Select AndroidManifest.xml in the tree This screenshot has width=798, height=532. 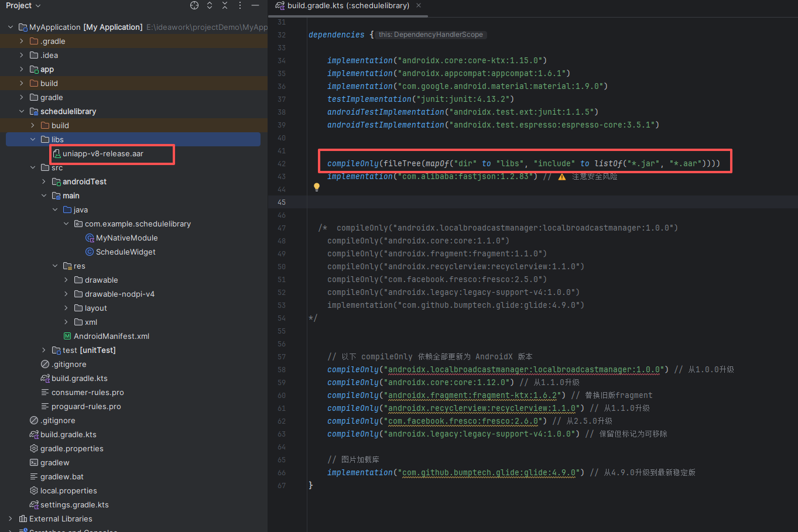tap(111, 336)
